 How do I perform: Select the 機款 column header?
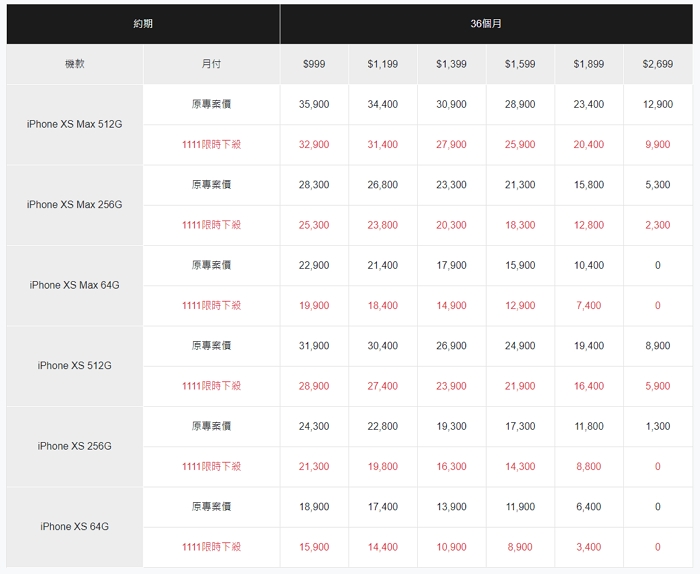click(x=75, y=64)
